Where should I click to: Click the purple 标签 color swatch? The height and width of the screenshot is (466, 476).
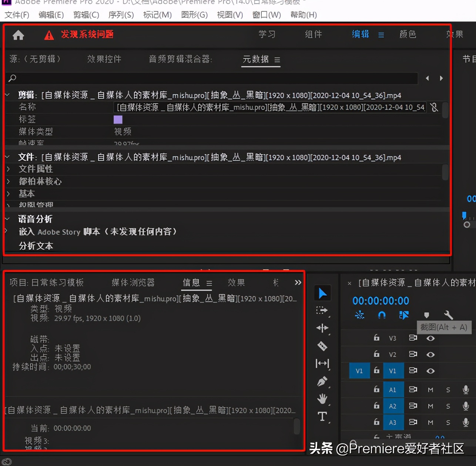[118, 119]
